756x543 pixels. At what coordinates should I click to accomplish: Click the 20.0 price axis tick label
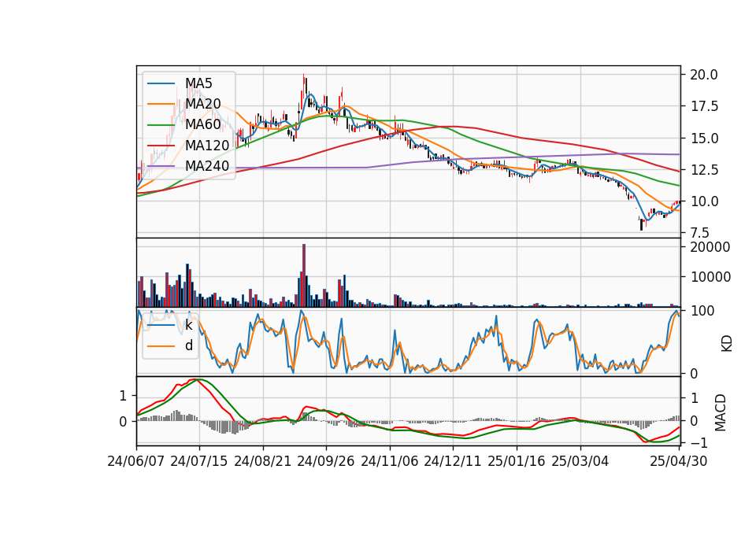(704, 75)
